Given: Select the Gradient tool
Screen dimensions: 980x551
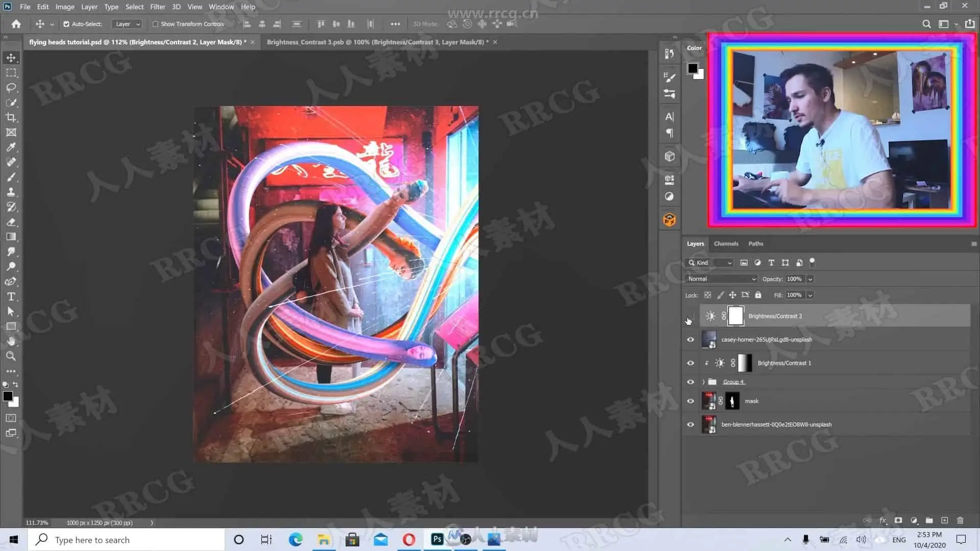Looking at the screenshot, I should (x=11, y=237).
